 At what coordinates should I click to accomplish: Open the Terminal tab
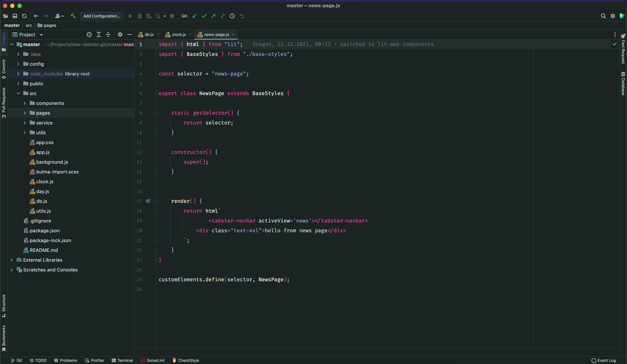click(122, 360)
